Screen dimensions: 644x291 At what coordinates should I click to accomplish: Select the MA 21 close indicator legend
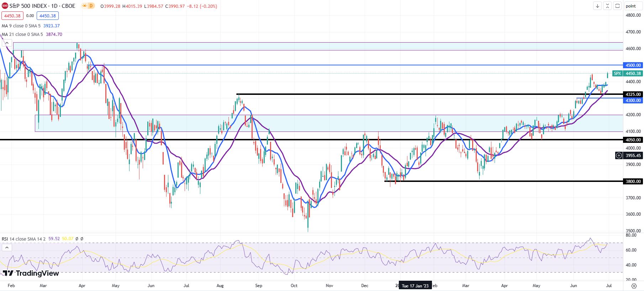[x=22, y=34]
